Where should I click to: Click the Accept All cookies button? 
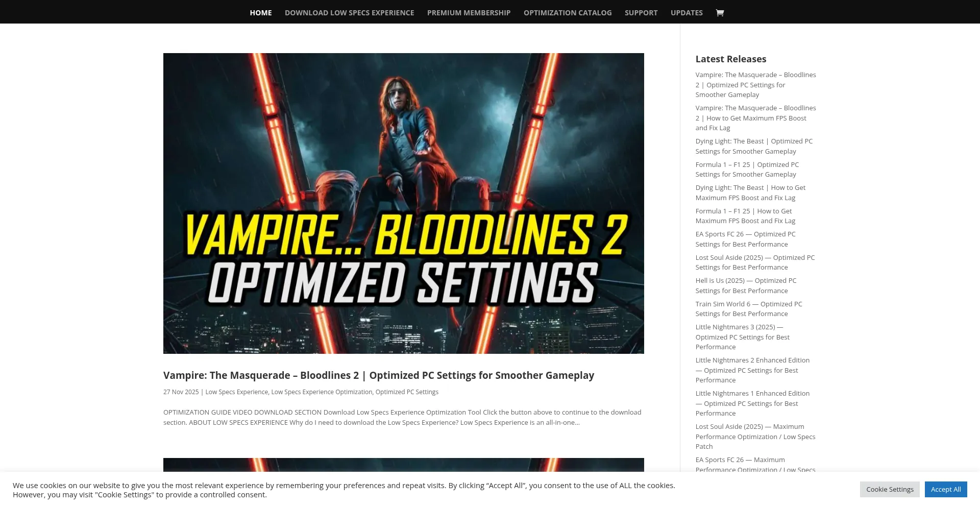946,489
